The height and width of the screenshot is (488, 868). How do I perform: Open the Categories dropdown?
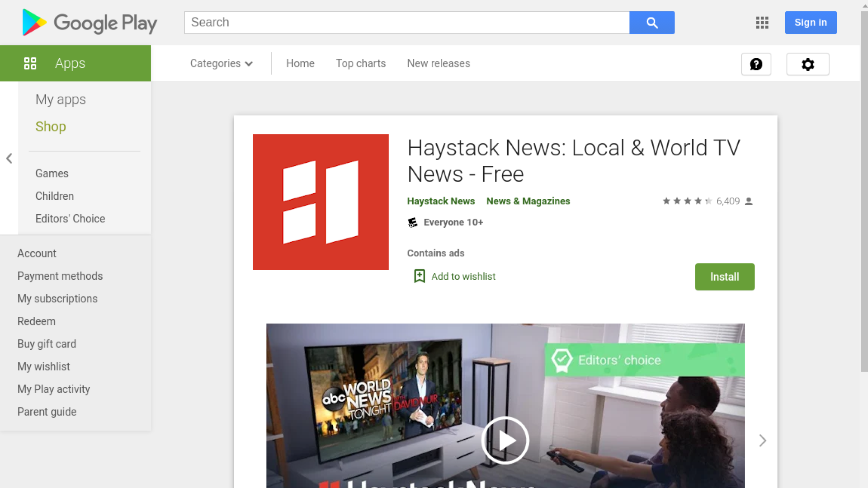[x=221, y=63]
